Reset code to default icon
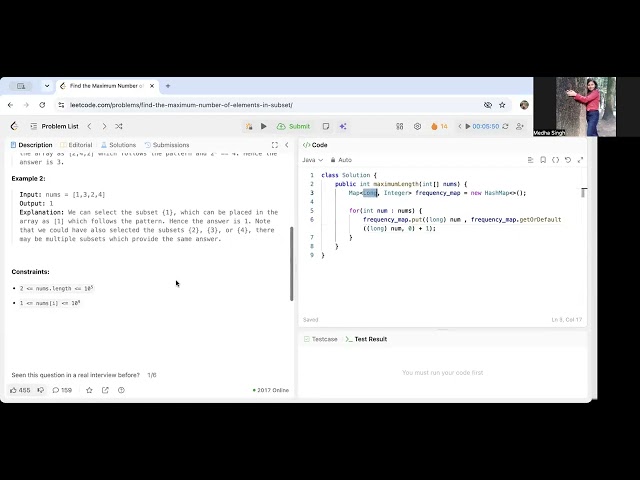640x480 pixels. [568, 160]
